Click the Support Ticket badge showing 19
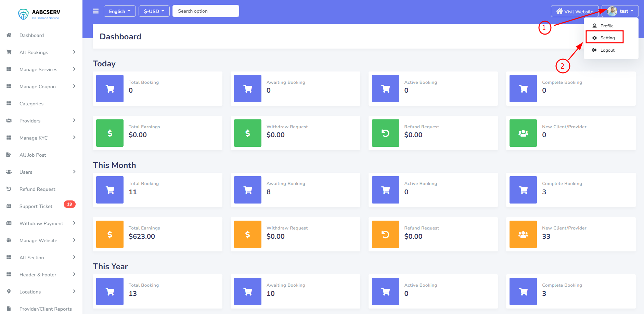Viewport: 644px width, 314px height. pyautogui.click(x=69, y=204)
